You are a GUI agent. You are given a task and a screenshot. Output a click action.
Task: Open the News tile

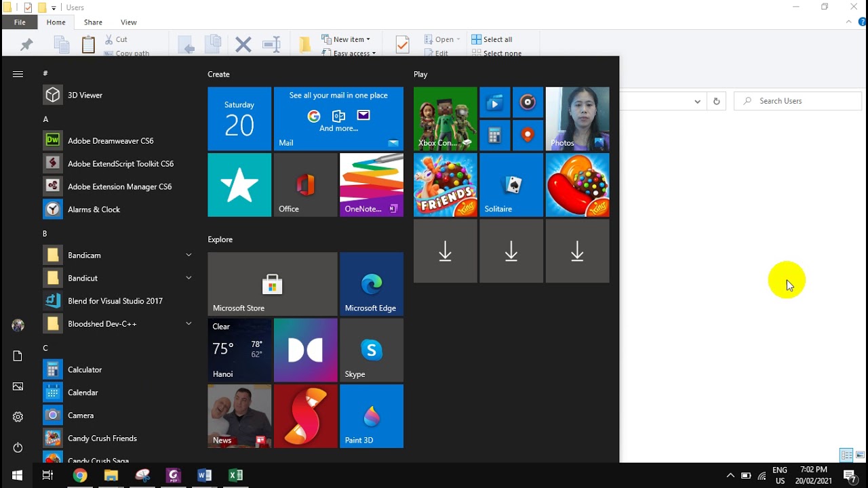tap(239, 416)
